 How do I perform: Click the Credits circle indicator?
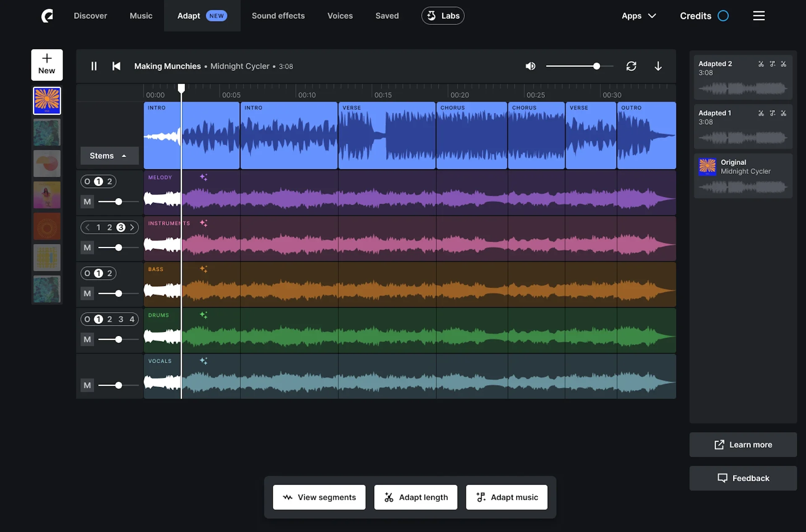point(723,16)
